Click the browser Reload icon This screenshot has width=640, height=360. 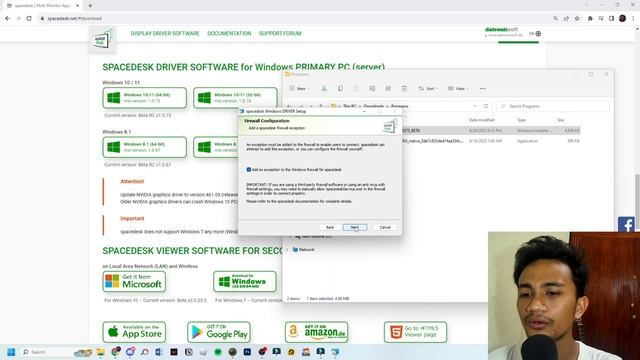(x=29, y=18)
